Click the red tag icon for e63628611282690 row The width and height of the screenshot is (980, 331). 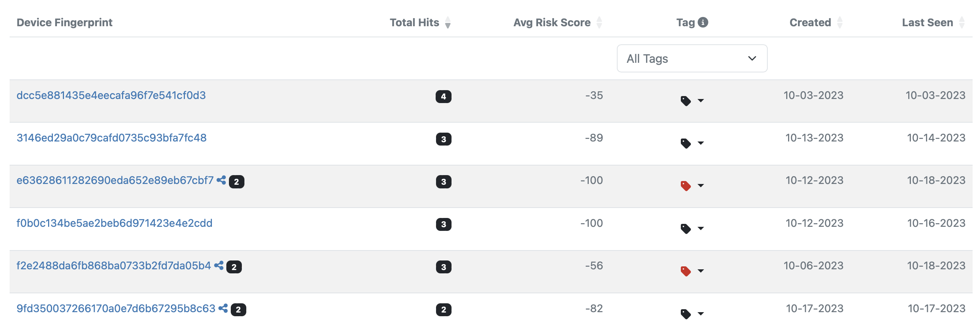(686, 186)
